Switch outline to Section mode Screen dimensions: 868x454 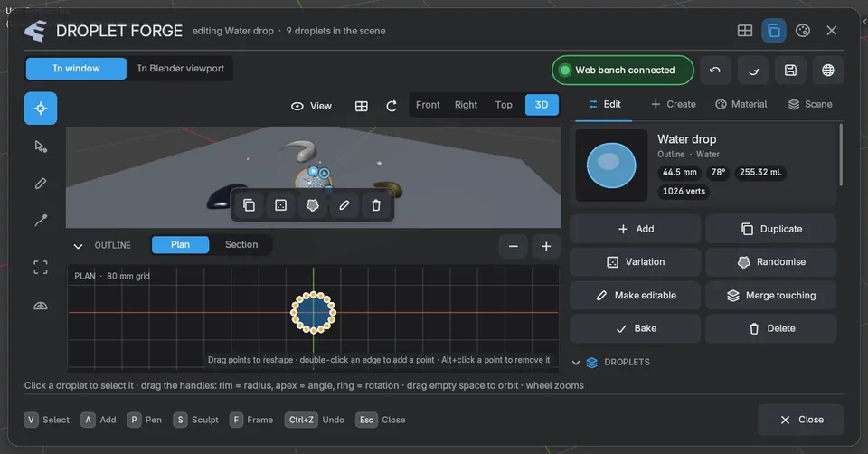[241, 245]
